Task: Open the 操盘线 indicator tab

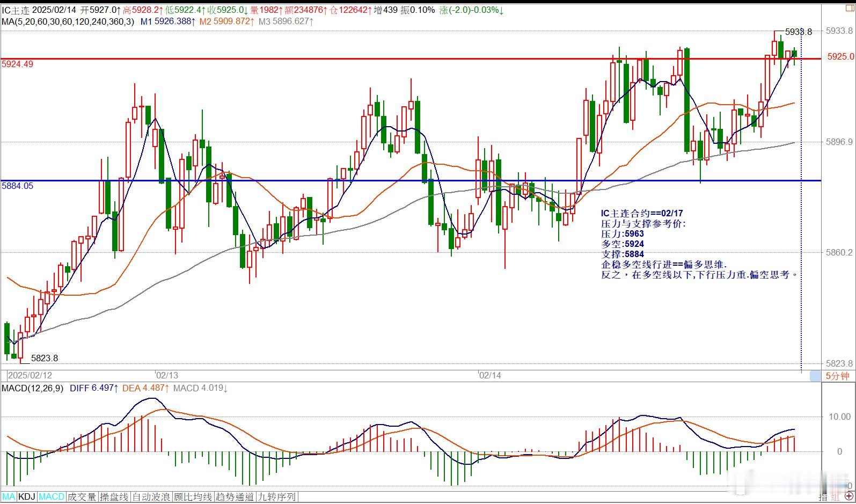Action: pos(114,497)
